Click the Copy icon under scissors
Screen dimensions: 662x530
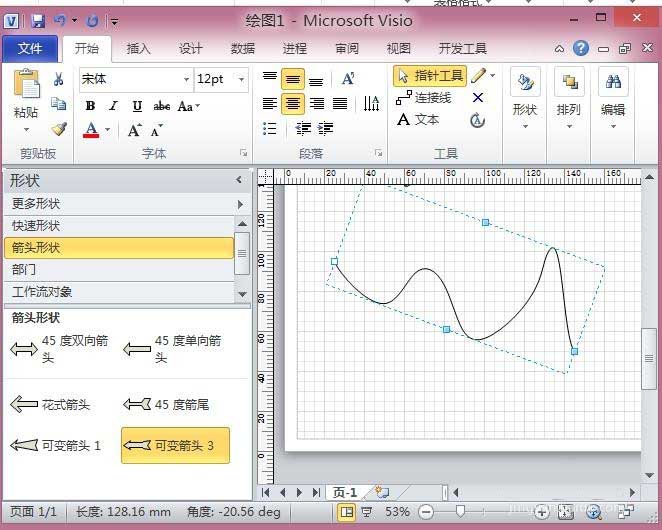click(58, 103)
